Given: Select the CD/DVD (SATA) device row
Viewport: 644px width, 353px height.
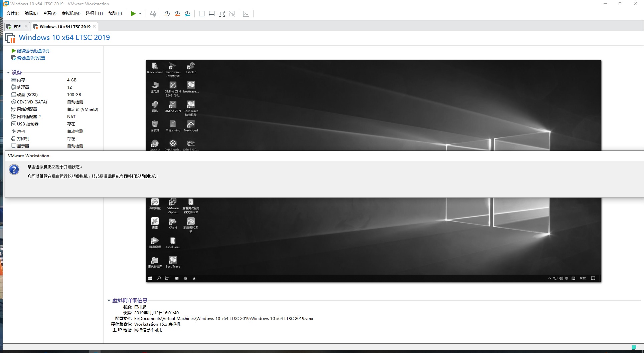Looking at the screenshot, I should (55, 102).
